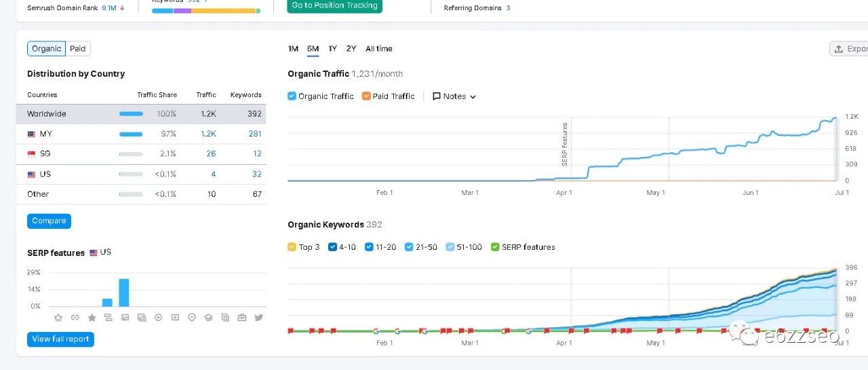
Task: Select the 1Y time range tab
Action: tap(332, 49)
